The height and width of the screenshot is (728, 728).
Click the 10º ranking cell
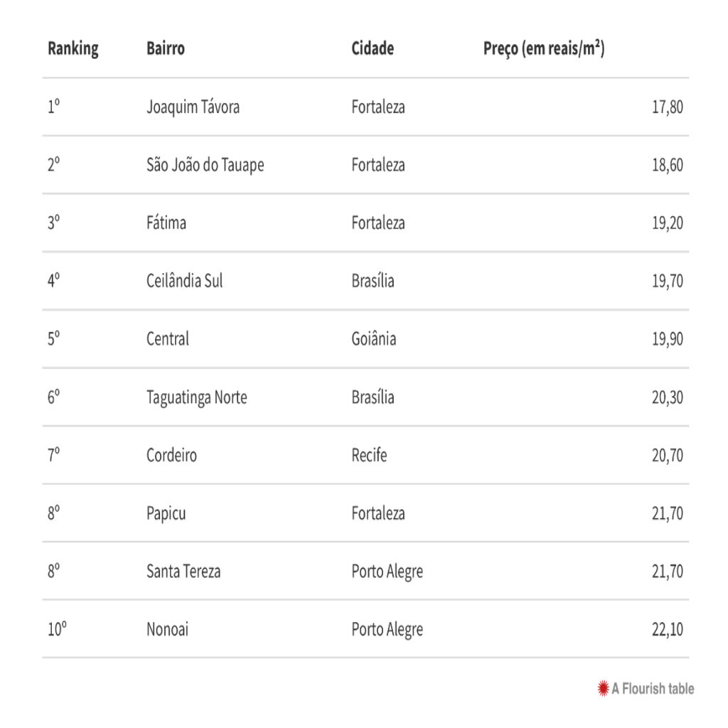pos(57,629)
